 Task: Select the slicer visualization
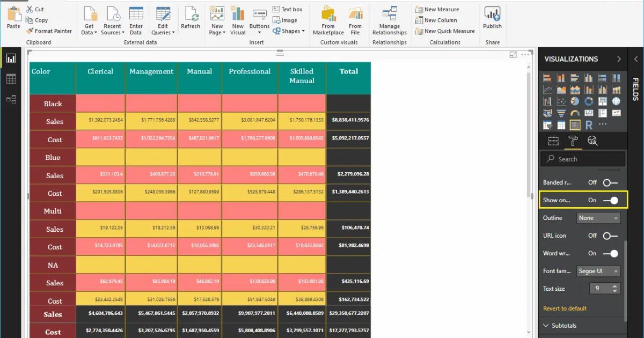pyautogui.click(x=548, y=124)
